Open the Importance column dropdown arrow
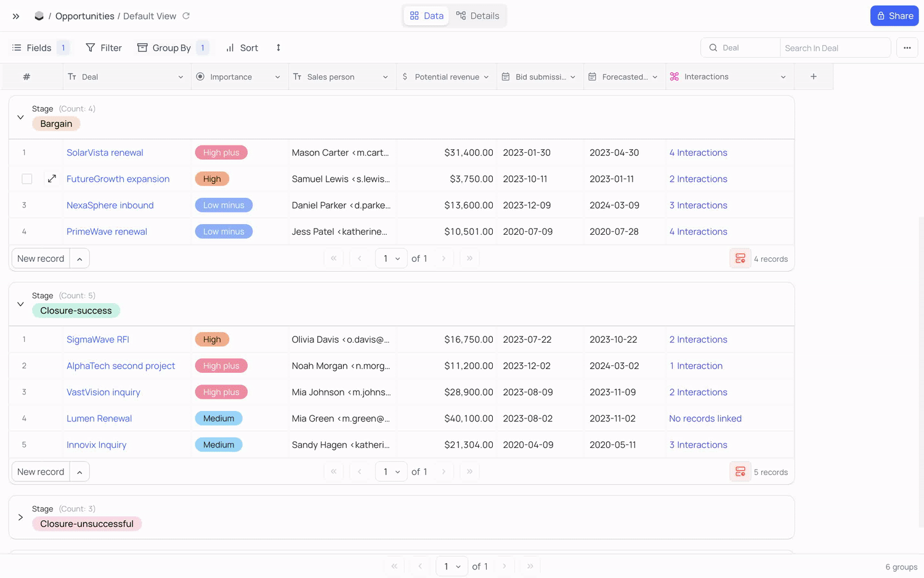This screenshot has height=578, width=924. (277, 77)
